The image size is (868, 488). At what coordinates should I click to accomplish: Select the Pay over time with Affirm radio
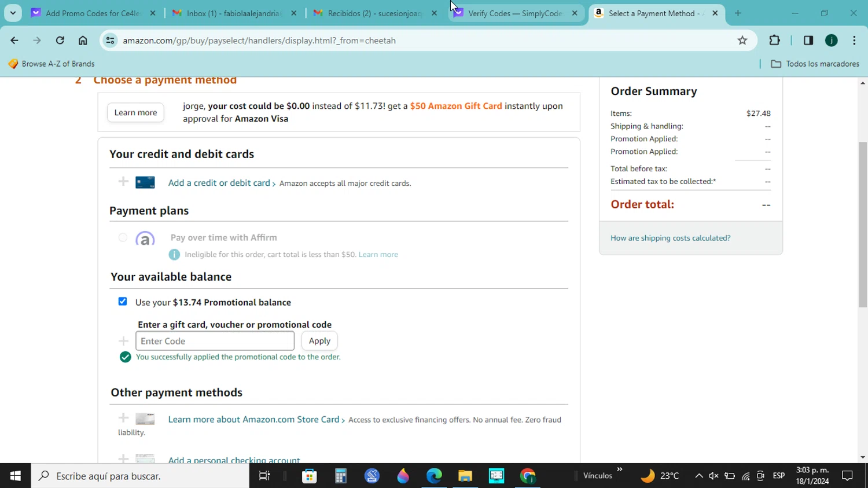[123, 237]
